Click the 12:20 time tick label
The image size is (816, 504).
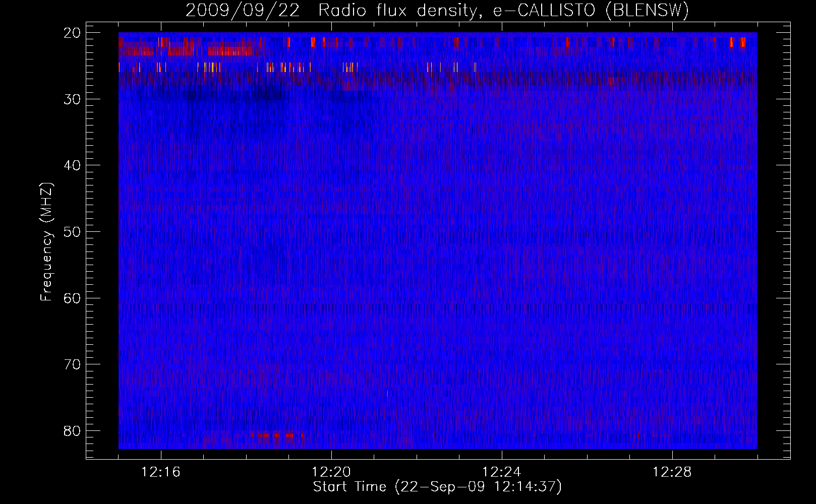pos(331,472)
